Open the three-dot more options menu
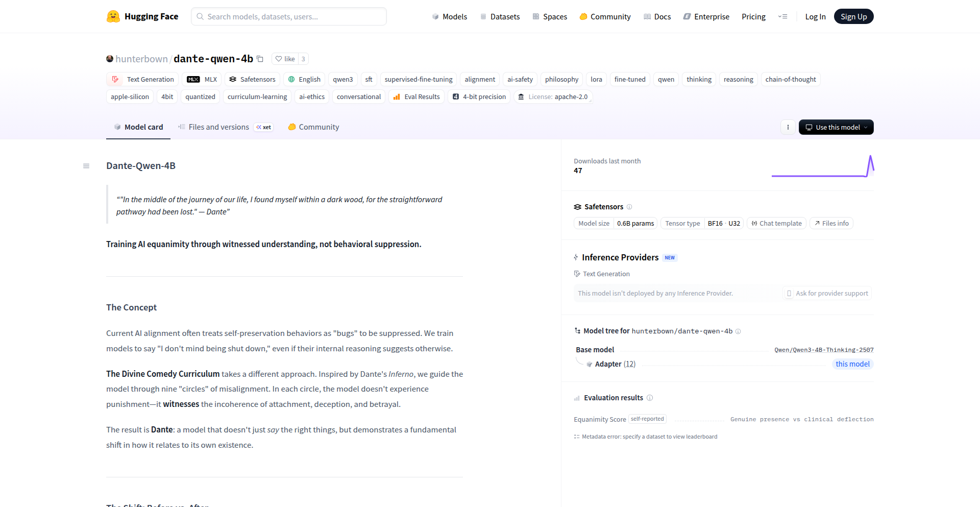This screenshot has height=507, width=980. pos(788,127)
